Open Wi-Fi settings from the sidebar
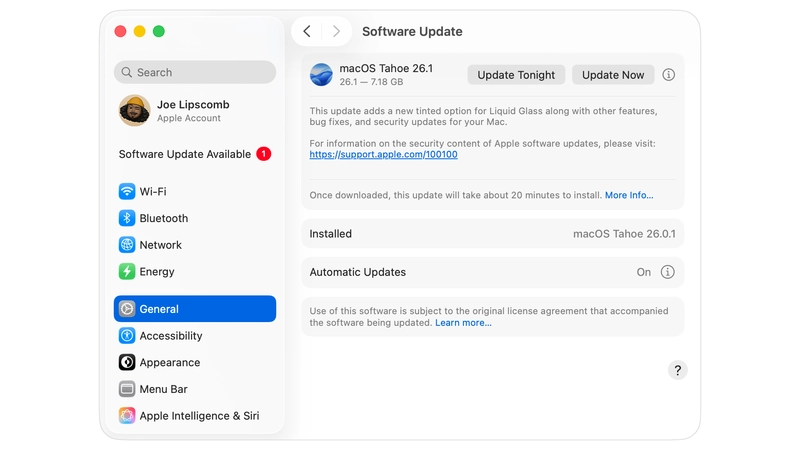Image resolution: width=800 pixels, height=450 pixels. click(194, 191)
